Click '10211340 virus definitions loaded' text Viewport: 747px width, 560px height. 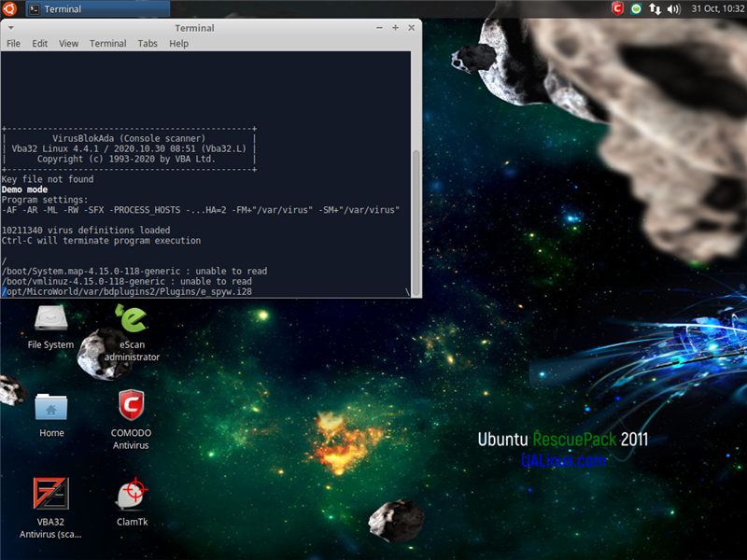point(86,230)
